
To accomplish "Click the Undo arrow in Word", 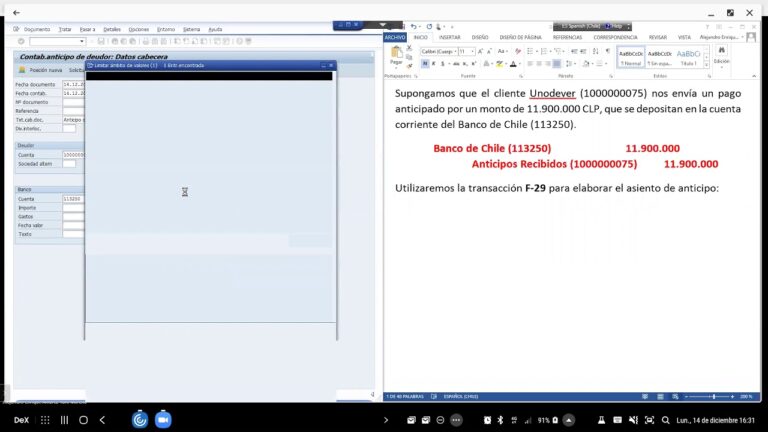I will 414,26.
